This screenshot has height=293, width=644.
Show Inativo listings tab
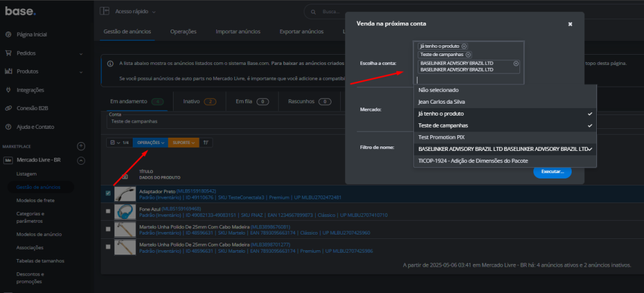(x=199, y=101)
